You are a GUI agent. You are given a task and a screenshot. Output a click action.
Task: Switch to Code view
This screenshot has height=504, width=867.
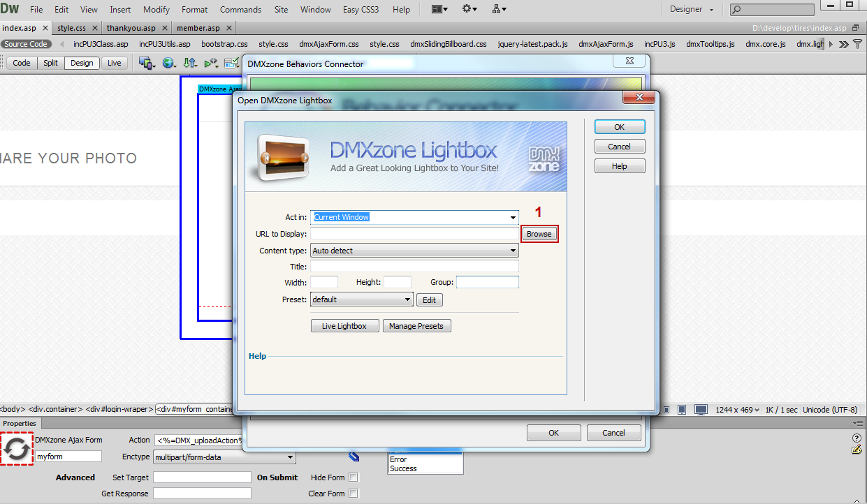pos(22,63)
